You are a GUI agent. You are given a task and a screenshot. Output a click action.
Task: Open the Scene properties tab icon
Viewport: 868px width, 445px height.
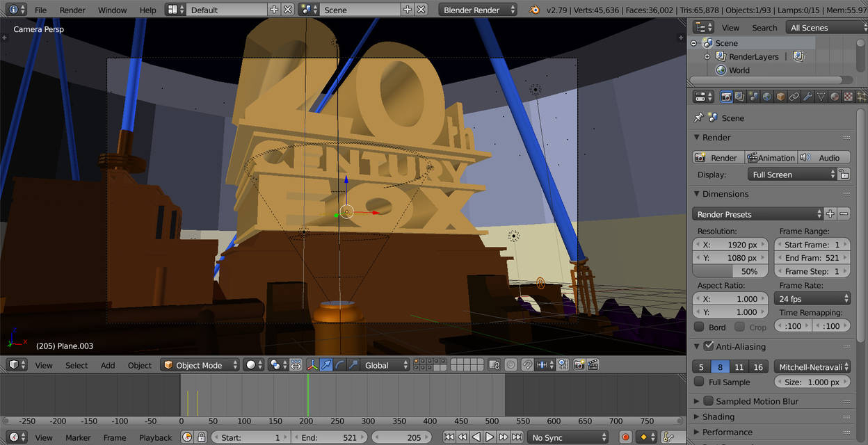[753, 97]
